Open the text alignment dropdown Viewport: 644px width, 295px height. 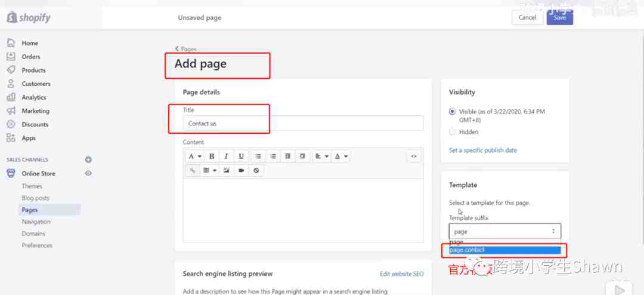click(x=321, y=156)
